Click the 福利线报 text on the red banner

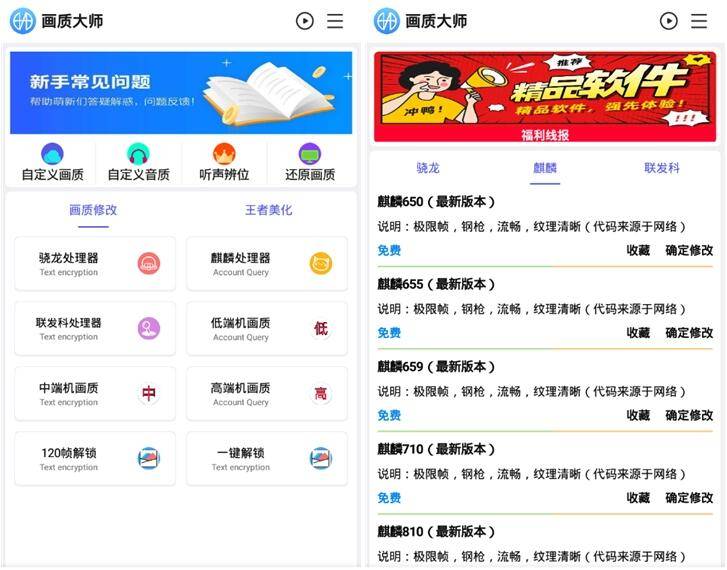(x=545, y=135)
